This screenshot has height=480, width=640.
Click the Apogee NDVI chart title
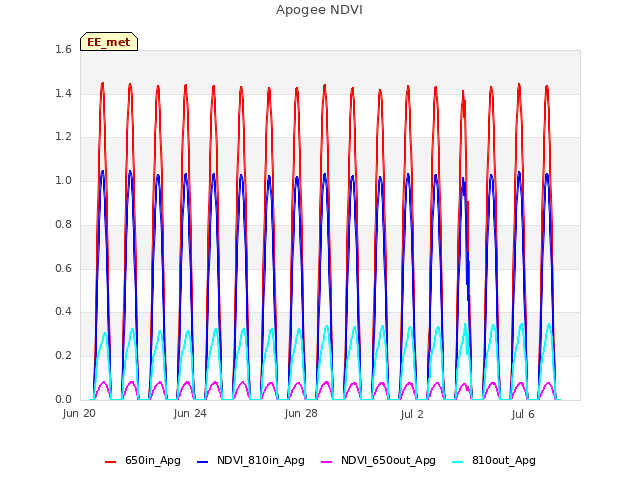(x=319, y=10)
